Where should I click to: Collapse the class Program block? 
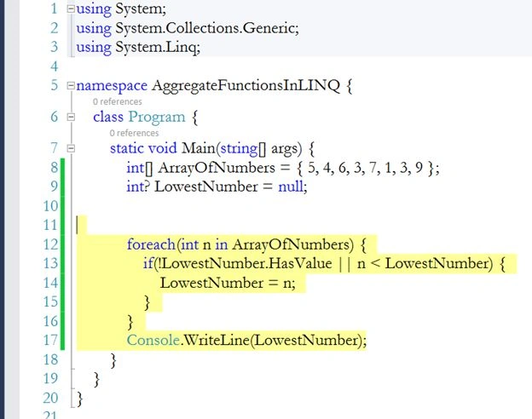71,117
